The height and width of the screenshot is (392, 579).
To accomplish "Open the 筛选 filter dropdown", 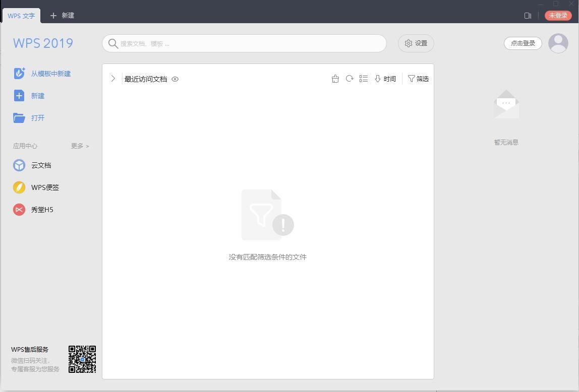I will (418, 79).
